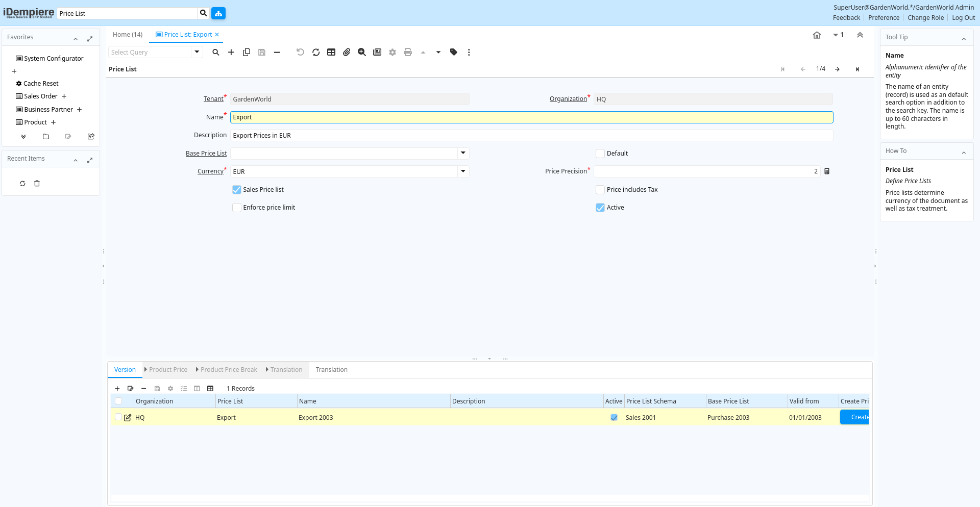Open the Menu tree icon beside search

click(x=218, y=13)
